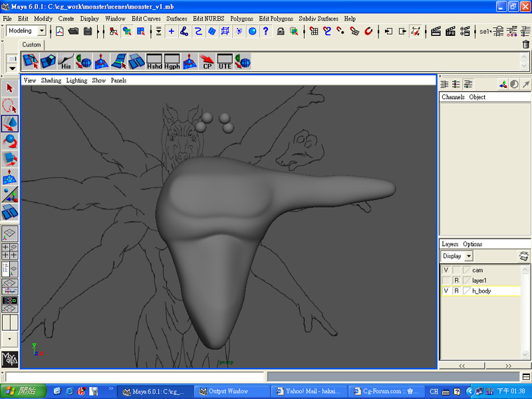532x399 pixels.
Task: Open the Subdiv Surfaces menu
Action: pos(319,19)
